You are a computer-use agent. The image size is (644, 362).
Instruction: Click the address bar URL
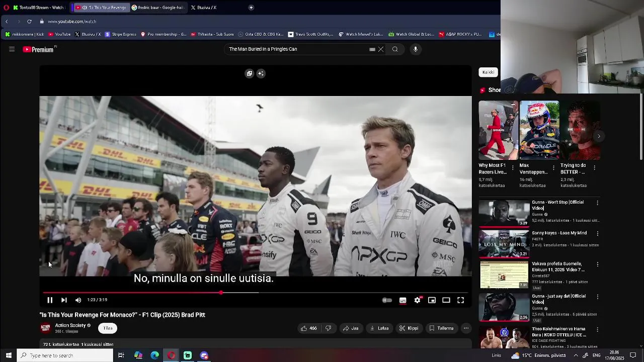(x=72, y=22)
